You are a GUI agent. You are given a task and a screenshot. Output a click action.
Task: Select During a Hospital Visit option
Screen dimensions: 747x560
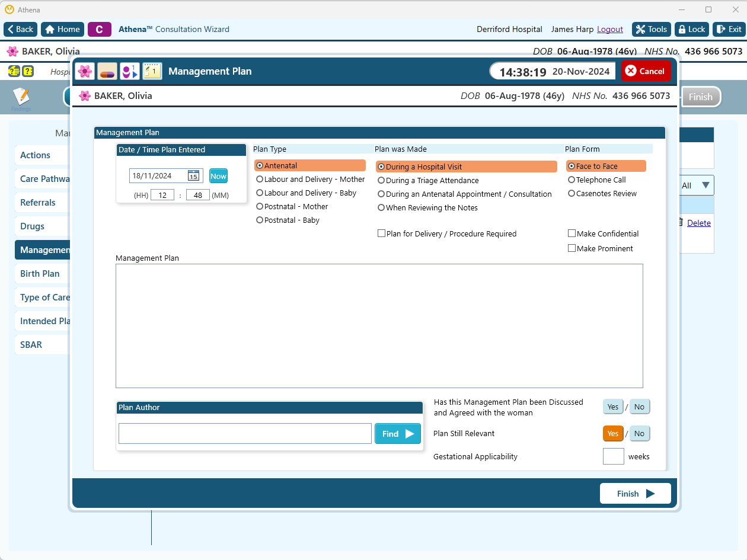click(467, 167)
